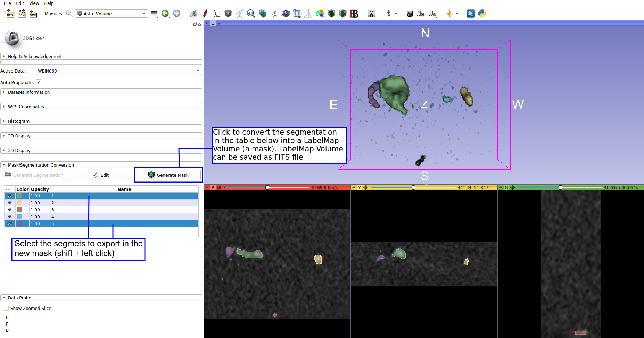644x338 pixels.
Task: Click the SAVE toolbar icon
Action: (33, 14)
